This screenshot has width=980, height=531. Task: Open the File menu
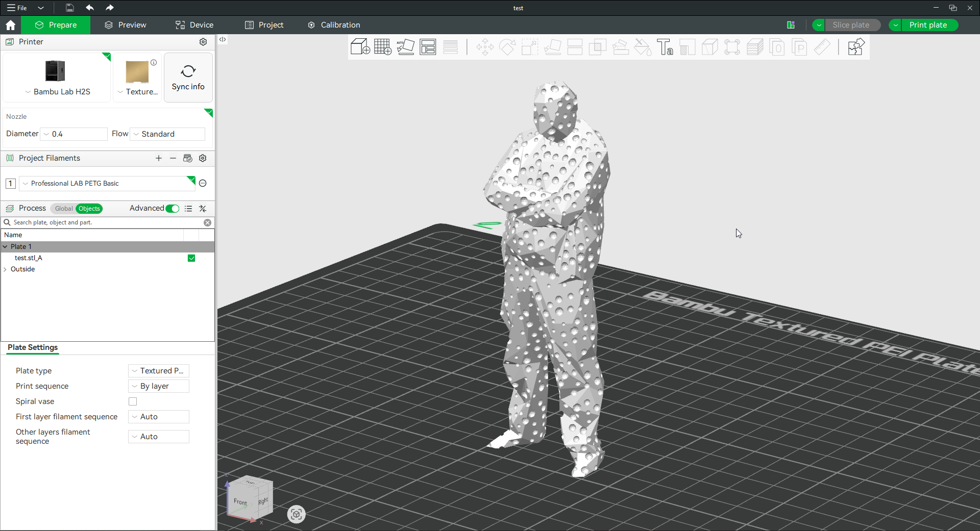[x=16, y=8]
